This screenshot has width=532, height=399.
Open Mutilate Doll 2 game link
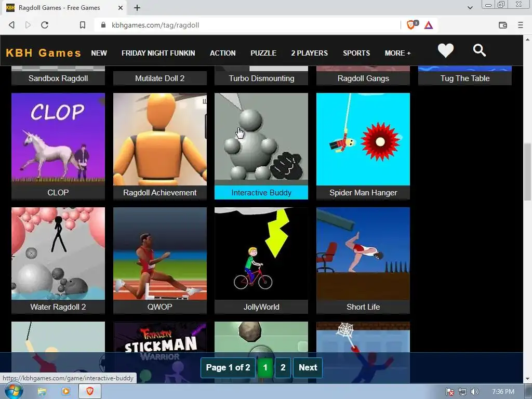[x=160, y=78]
